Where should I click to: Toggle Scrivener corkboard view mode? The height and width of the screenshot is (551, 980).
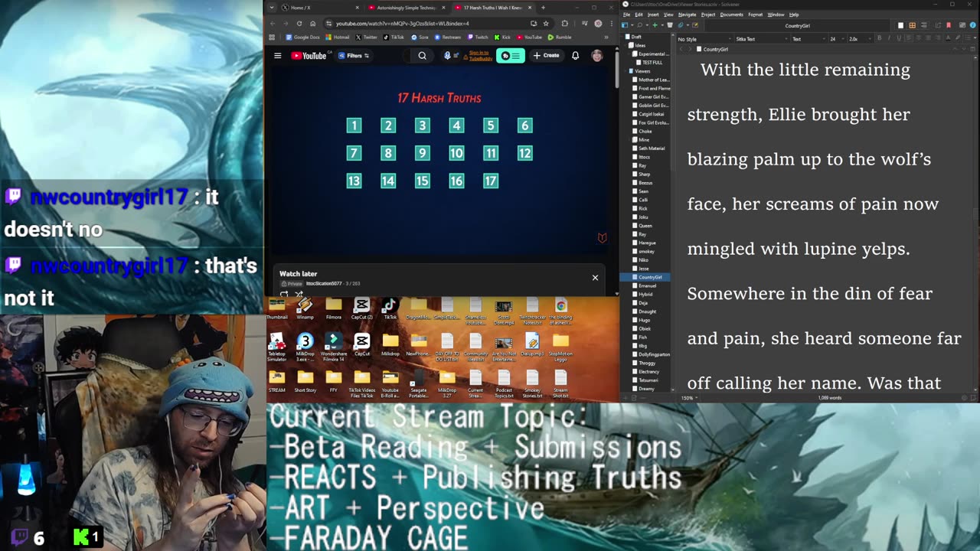912,25
